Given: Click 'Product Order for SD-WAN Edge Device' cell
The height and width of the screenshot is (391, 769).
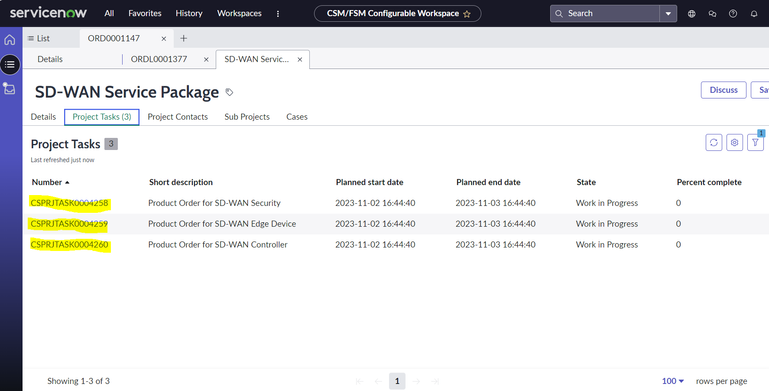Looking at the screenshot, I should click(x=222, y=224).
